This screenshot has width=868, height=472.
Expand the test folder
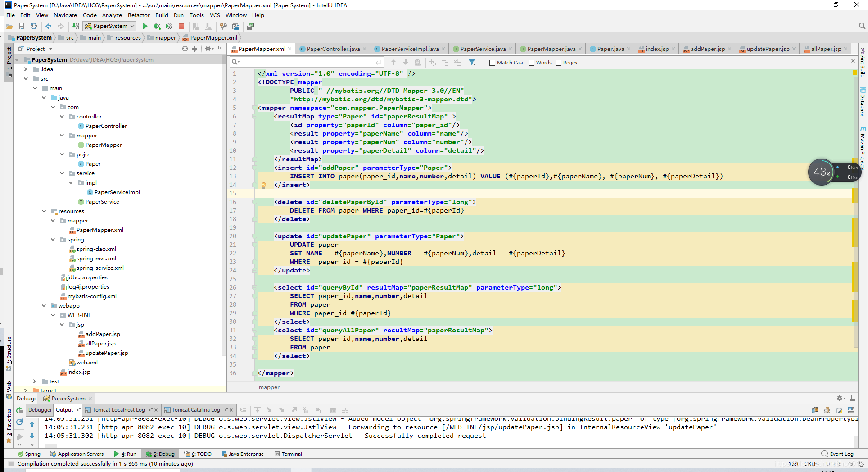35,381
